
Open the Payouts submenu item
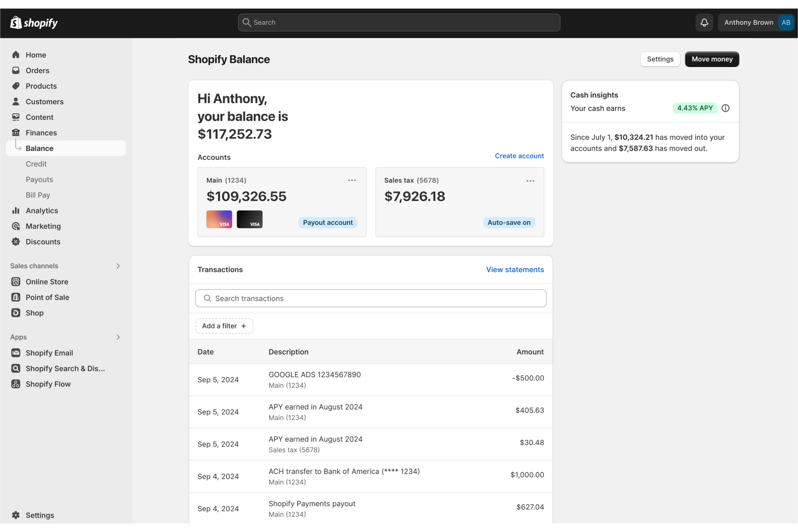(x=39, y=179)
